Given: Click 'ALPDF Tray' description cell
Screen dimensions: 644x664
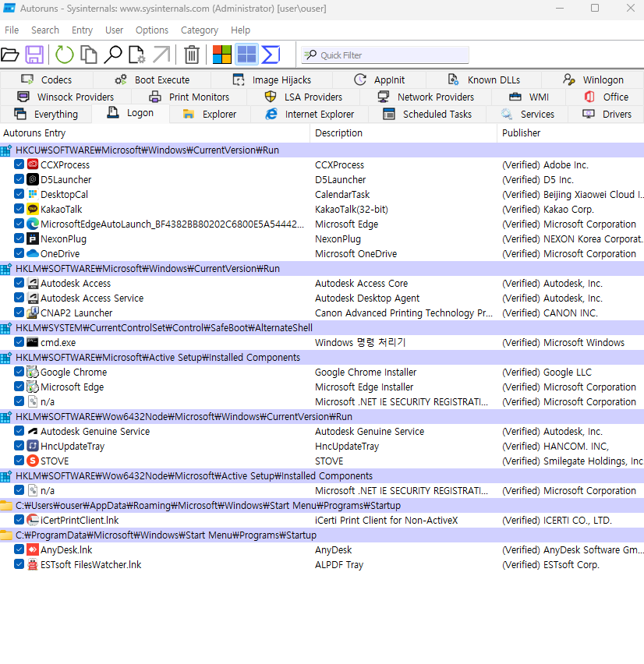Looking at the screenshot, I should [339, 565].
